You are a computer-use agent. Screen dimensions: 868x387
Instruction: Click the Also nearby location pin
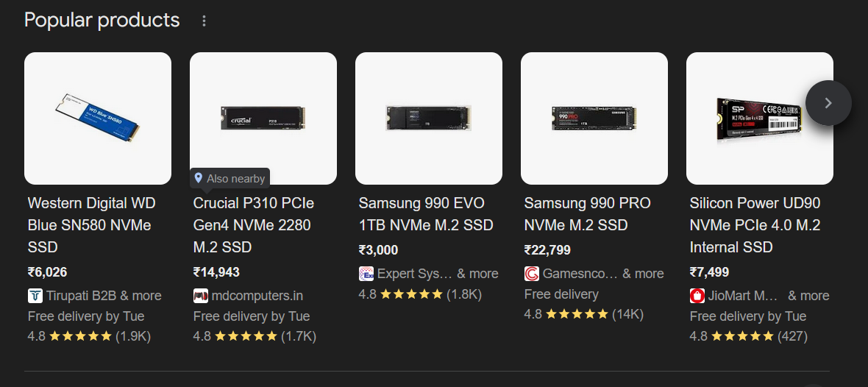(199, 178)
